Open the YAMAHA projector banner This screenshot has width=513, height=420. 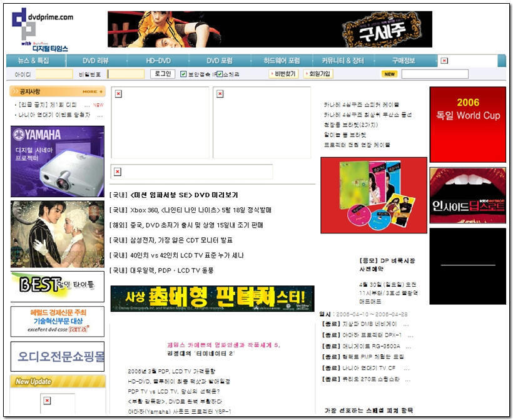coord(58,161)
